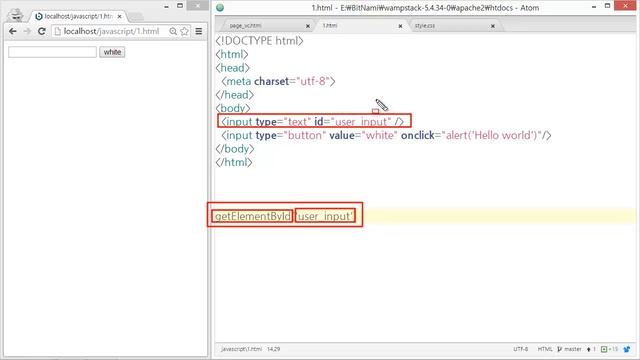
Task: Close the localhost/javascript/1.html Chrome tab
Action: (x=120, y=16)
